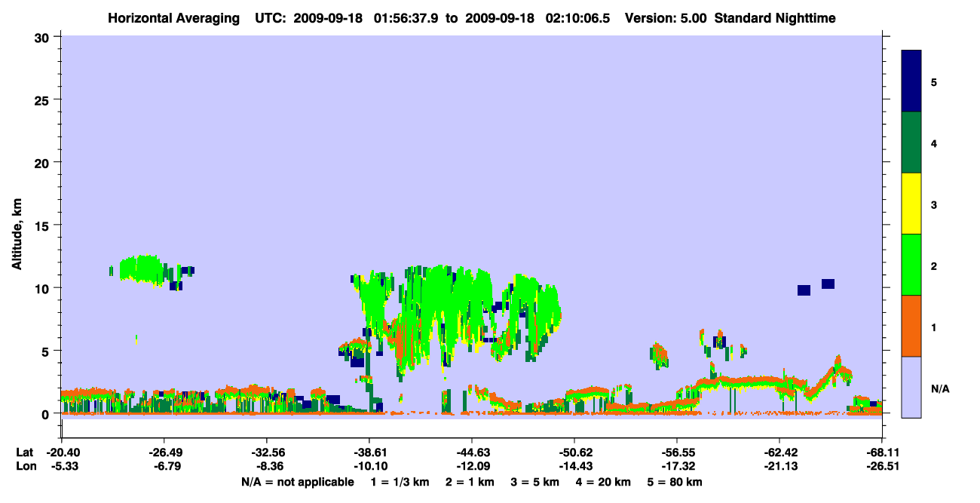Click latitude value -38.61

tap(369, 452)
